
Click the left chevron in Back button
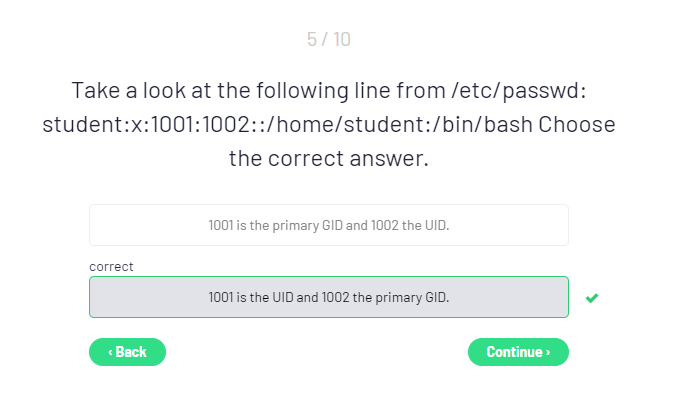click(110, 352)
